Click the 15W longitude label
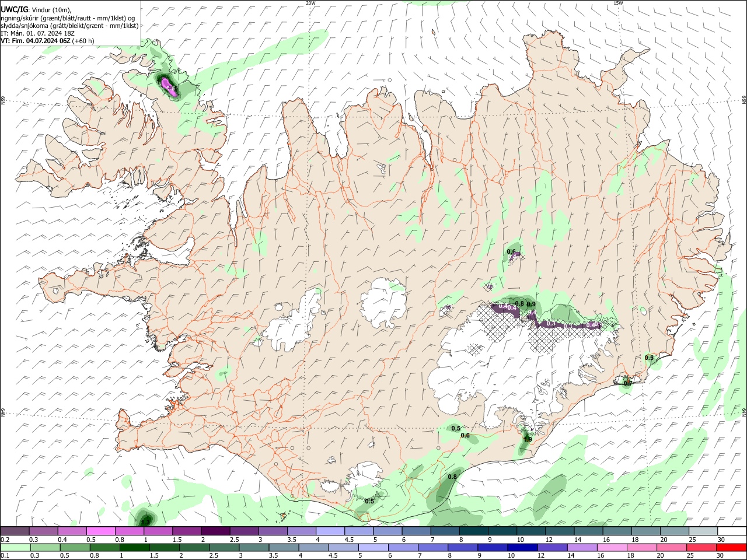747x560 pixels. point(618,3)
